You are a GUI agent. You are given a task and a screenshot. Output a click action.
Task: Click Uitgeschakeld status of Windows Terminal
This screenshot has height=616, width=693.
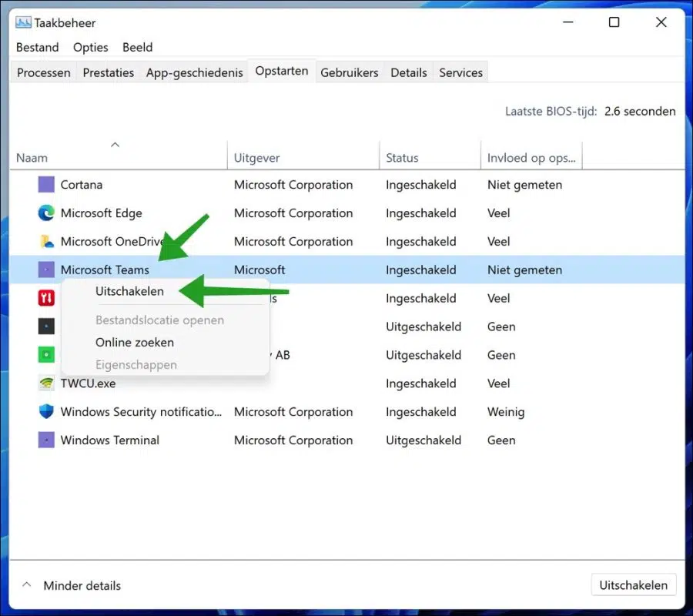[x=423, y=440]
